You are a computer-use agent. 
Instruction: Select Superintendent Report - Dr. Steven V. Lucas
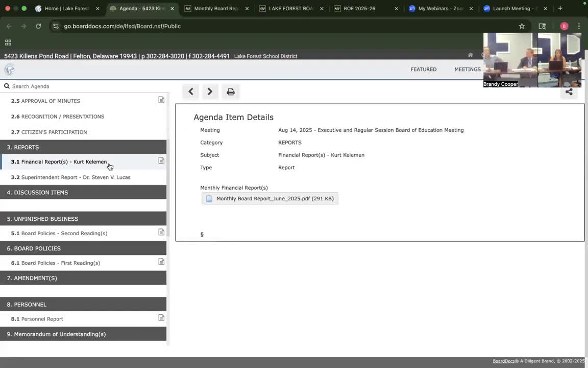(76, 177)
